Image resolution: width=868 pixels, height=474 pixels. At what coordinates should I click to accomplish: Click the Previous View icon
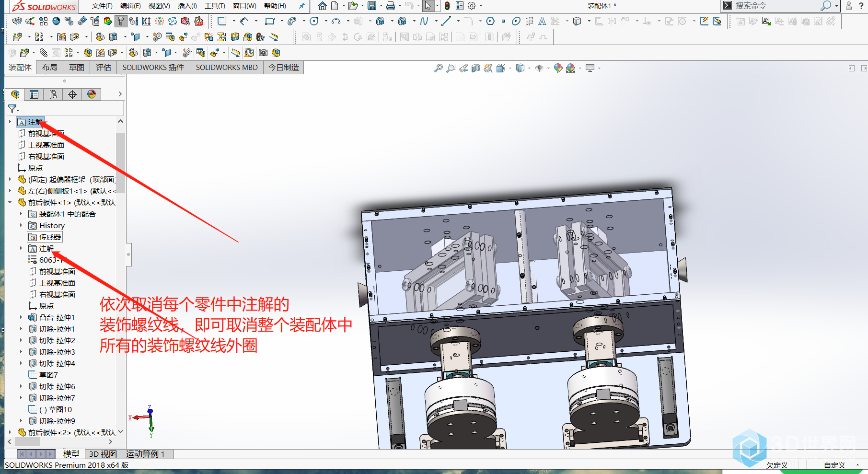click(463, 69)
